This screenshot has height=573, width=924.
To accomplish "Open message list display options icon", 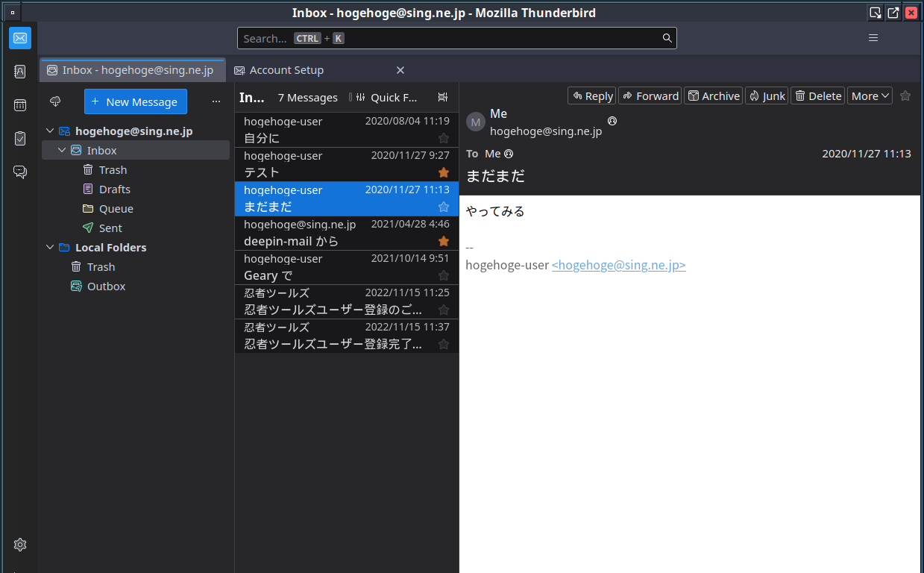I will click(x=443, y=97).
